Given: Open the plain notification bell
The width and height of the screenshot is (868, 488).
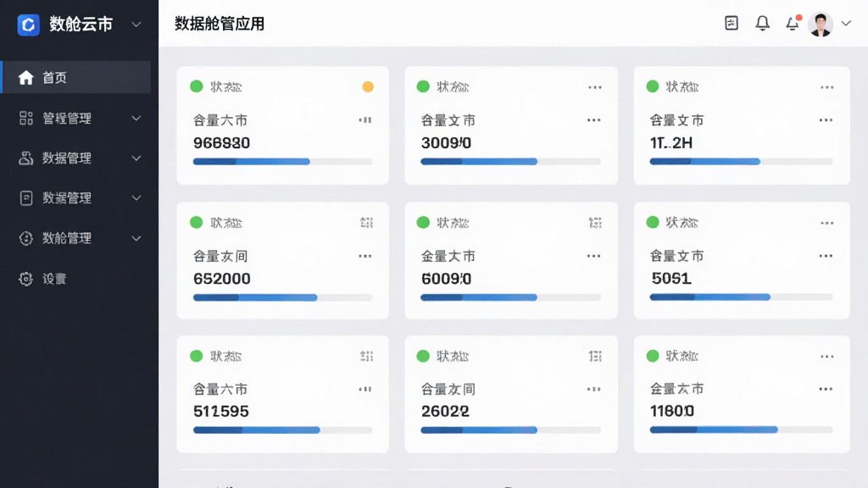Looking at the screenshot, I should point(762,23).
